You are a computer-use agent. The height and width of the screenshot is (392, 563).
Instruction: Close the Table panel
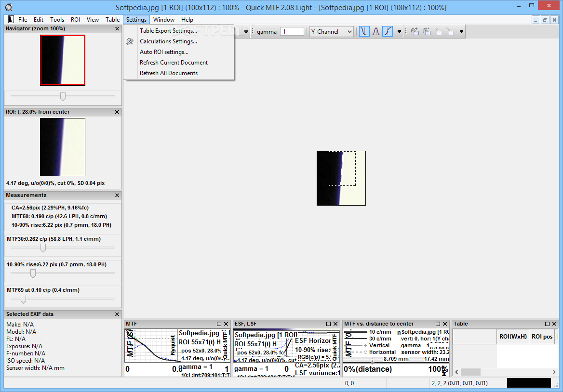(554, 324)
